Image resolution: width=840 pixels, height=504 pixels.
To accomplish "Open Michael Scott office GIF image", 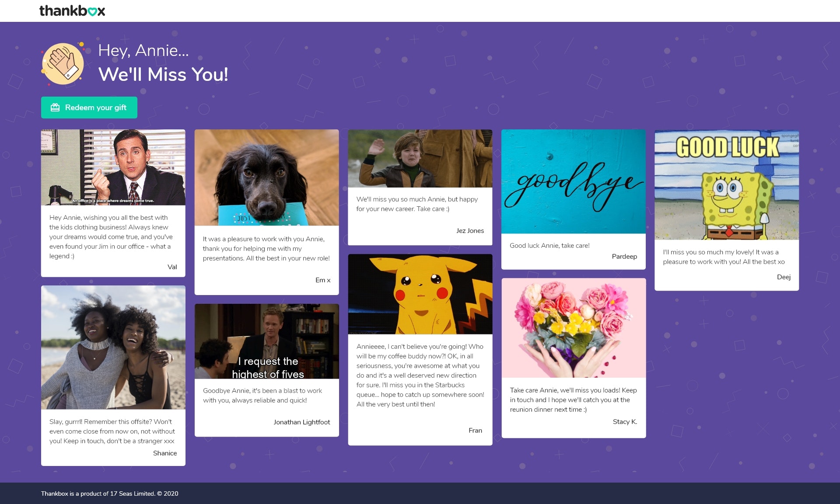I will [113, 167].
